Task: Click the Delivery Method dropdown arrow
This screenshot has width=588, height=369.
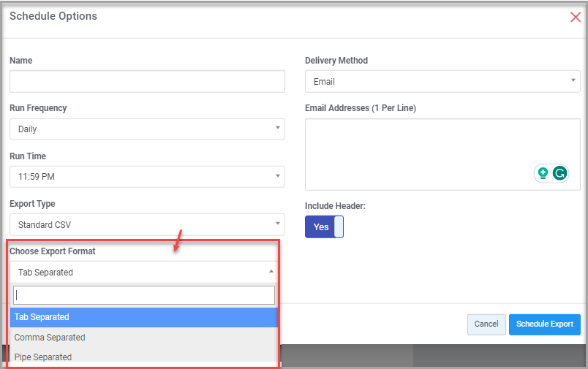Action: (573, 80)
